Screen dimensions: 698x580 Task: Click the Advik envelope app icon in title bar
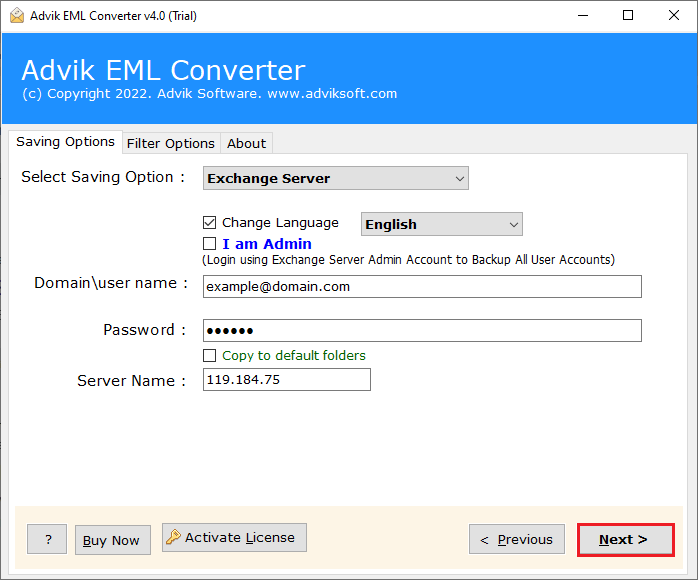(x=17, y=15)
